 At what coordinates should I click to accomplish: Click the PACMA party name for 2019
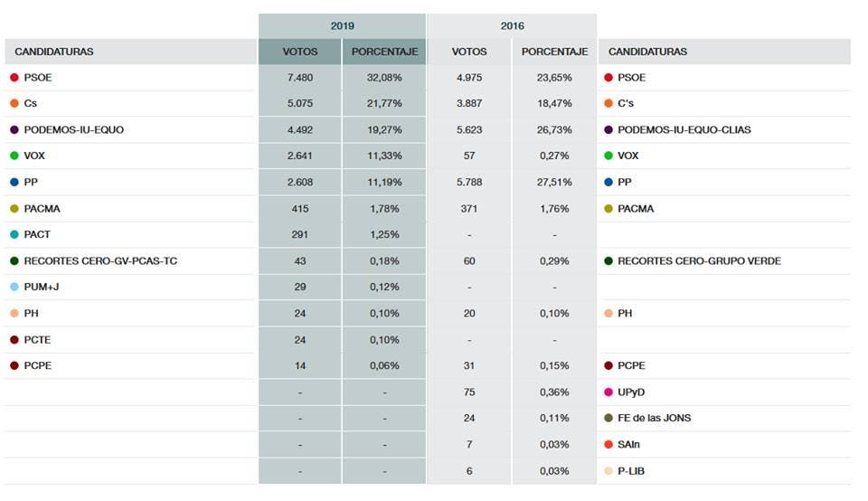click(42, 209)
